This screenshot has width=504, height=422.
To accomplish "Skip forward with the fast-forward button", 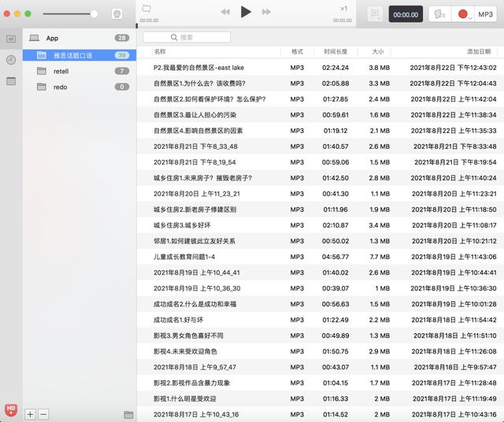I will (266, 13).
